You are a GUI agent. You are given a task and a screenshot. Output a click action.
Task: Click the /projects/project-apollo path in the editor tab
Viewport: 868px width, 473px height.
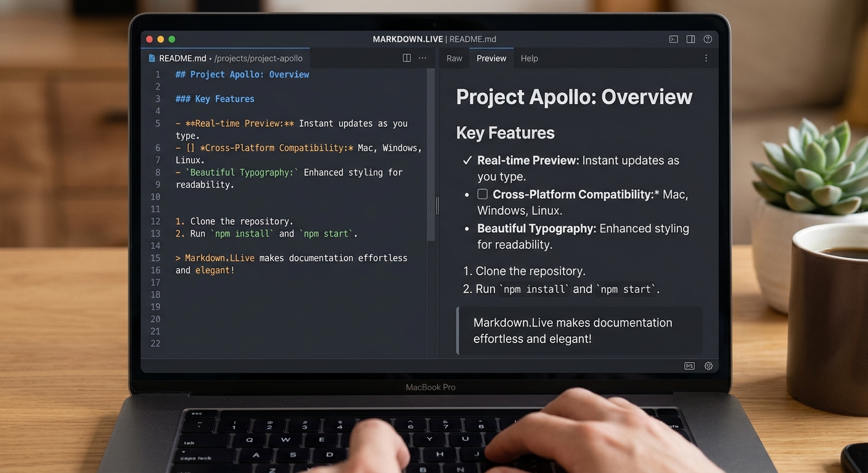pyautogui.click(x=258, y=58)
